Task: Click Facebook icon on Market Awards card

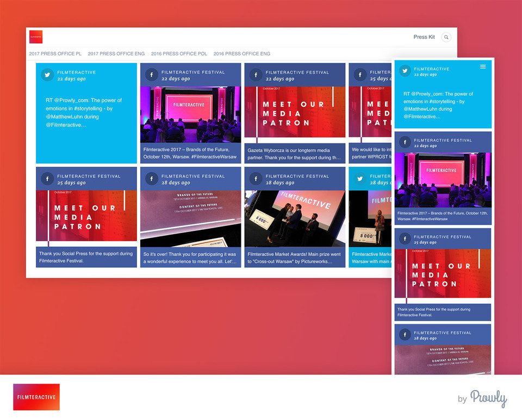Action: pyautogui.click(x=256, y=179)
